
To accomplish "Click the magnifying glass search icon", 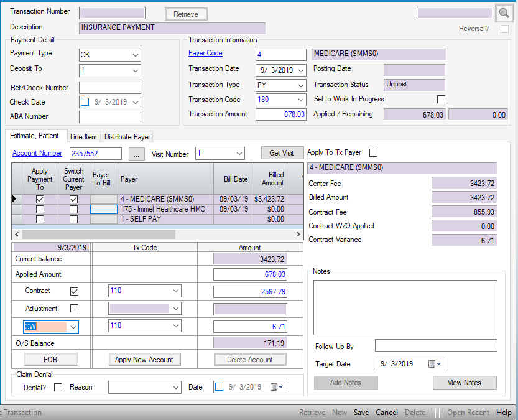I will (x=504, y=14).
